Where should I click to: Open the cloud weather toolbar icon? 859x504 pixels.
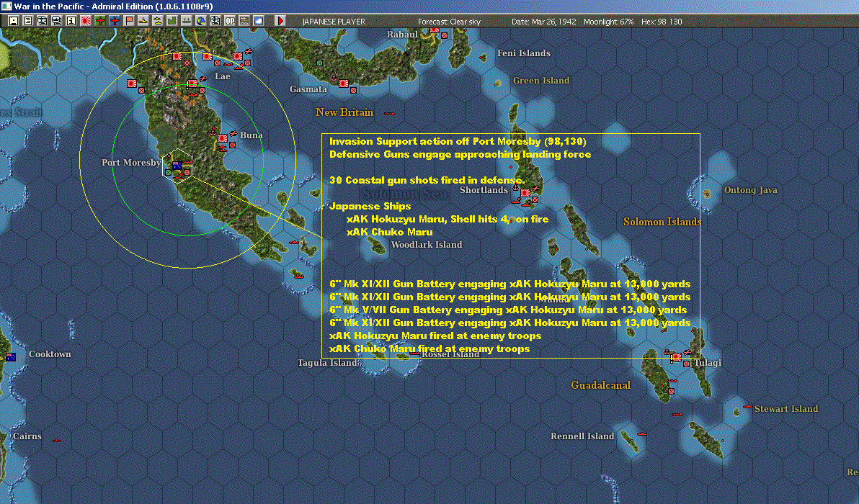[x=259, y=21]
